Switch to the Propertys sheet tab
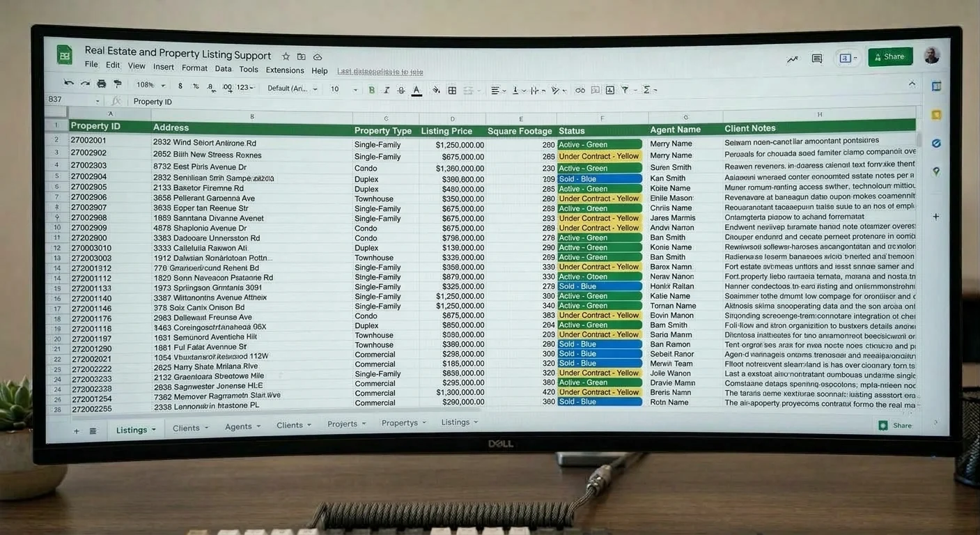Screen dimensions: 980x535 [404, 423]
